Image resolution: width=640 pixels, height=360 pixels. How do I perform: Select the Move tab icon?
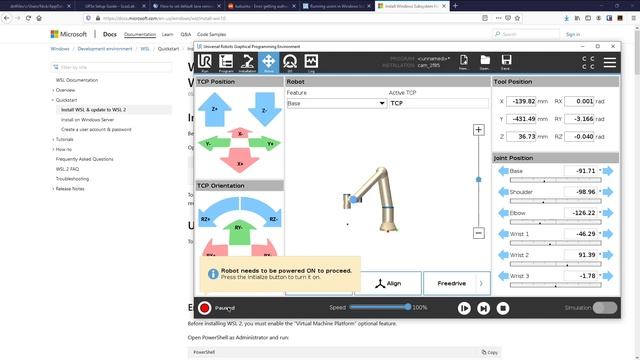tap(269, 63)
